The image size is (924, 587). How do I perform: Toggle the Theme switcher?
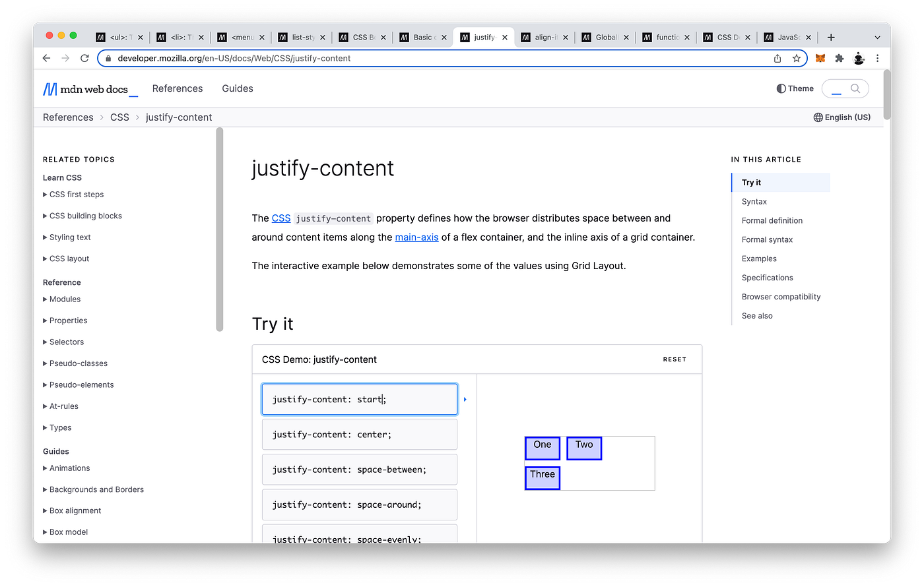(794, 88)
